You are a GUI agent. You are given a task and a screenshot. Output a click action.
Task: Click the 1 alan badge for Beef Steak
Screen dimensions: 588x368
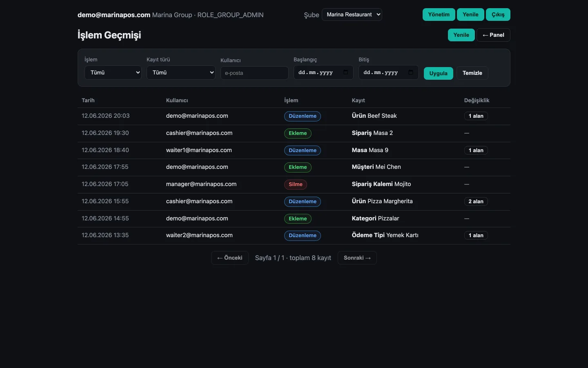476,116
